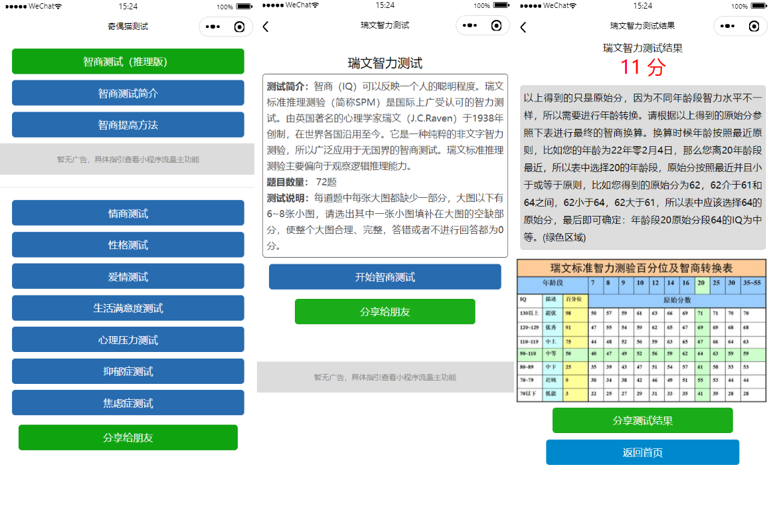Screen dimensions: 771x532
Task: Tap the back arrow on the results page
Action: [x=522, y=26]
